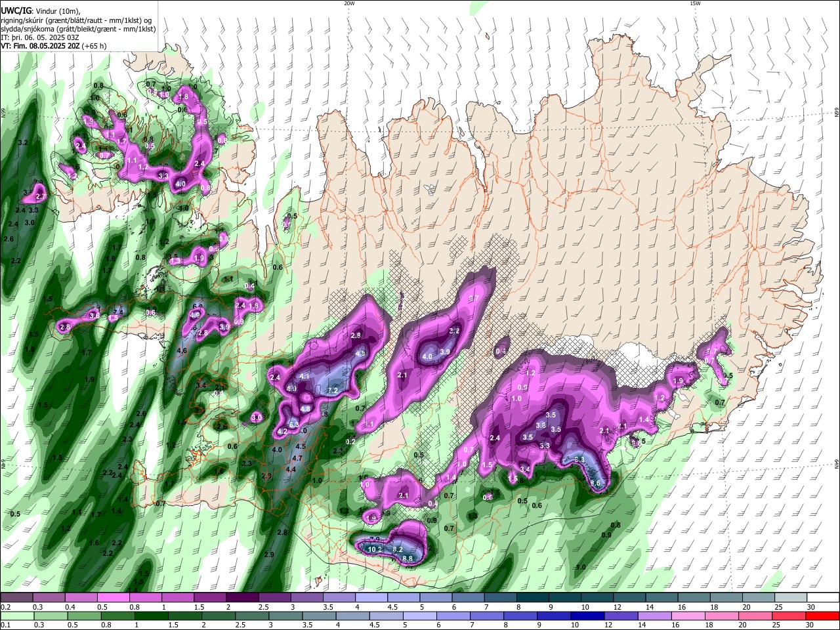This screenshot has width=840, height=630.
Task: Click the 15W longitude label at top
Action: point(695,3)
